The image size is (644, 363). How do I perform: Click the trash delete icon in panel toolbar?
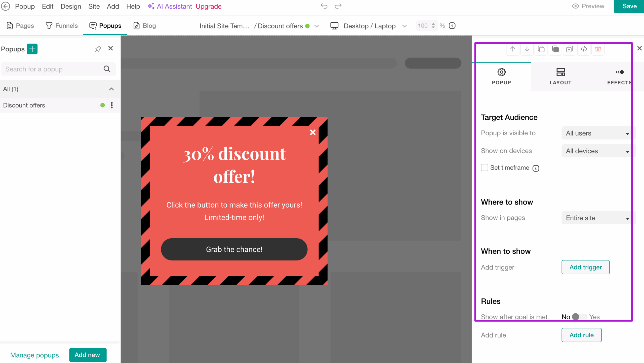[598, 49]
